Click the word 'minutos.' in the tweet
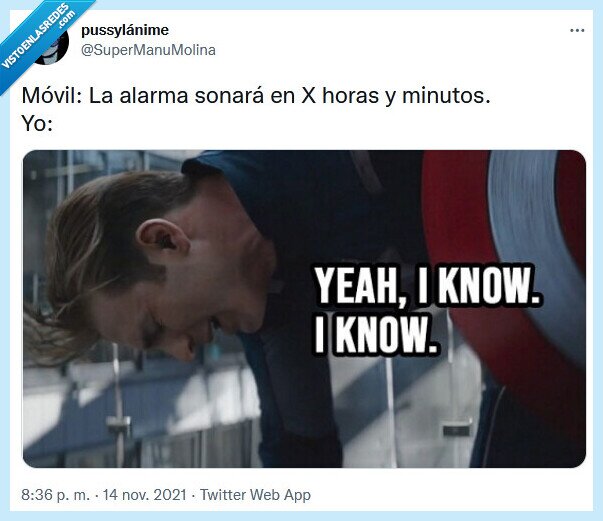This screenshot has width=603, height=521. (x=446, y=95)
